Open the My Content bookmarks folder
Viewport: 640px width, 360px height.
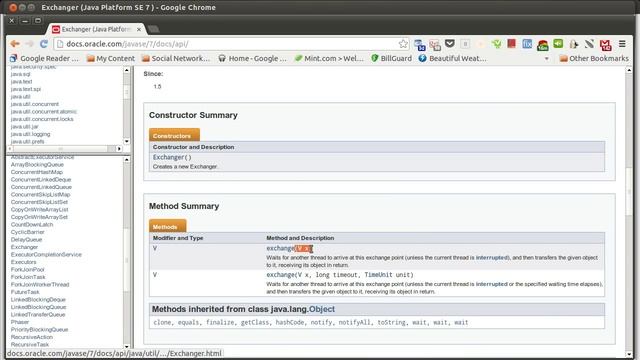[x=111, y=58]
